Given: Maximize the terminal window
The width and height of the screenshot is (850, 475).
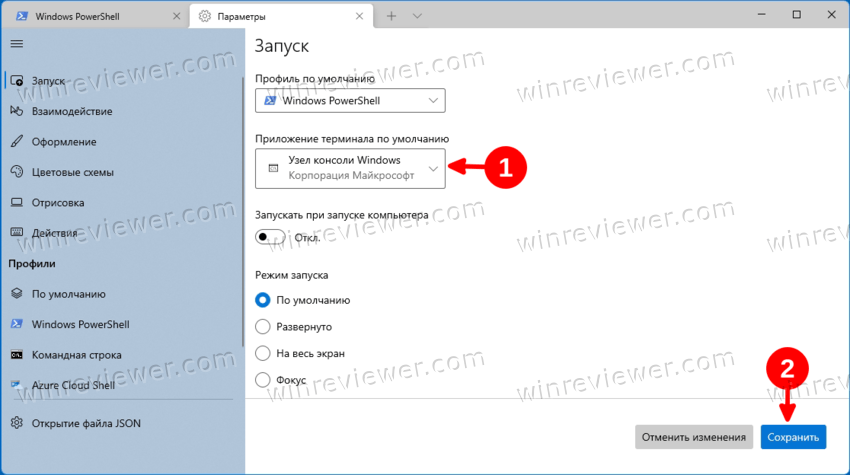Looking at the screenshot, I should click(796, 15).
